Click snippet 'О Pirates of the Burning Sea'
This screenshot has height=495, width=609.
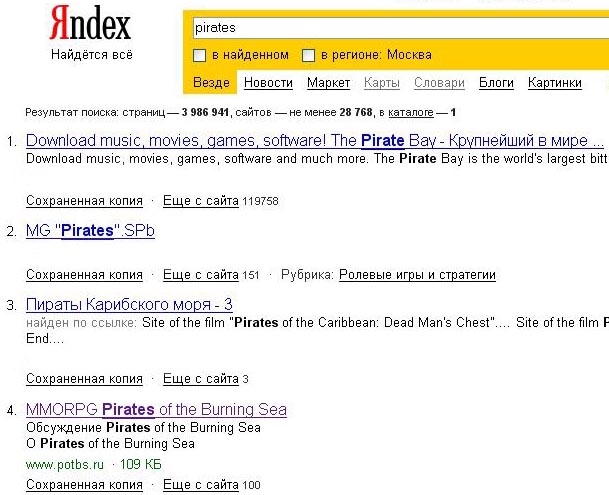pyautogui.click(x=110, y=444)
